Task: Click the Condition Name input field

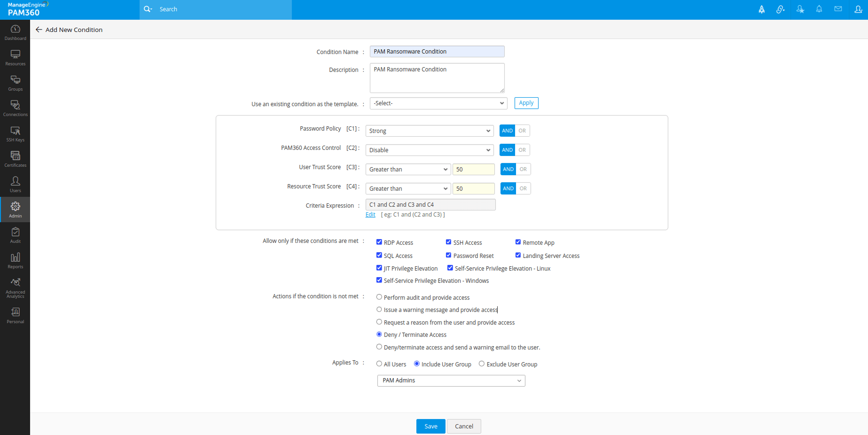Action: pyautogui.click(x=437, y=52)
